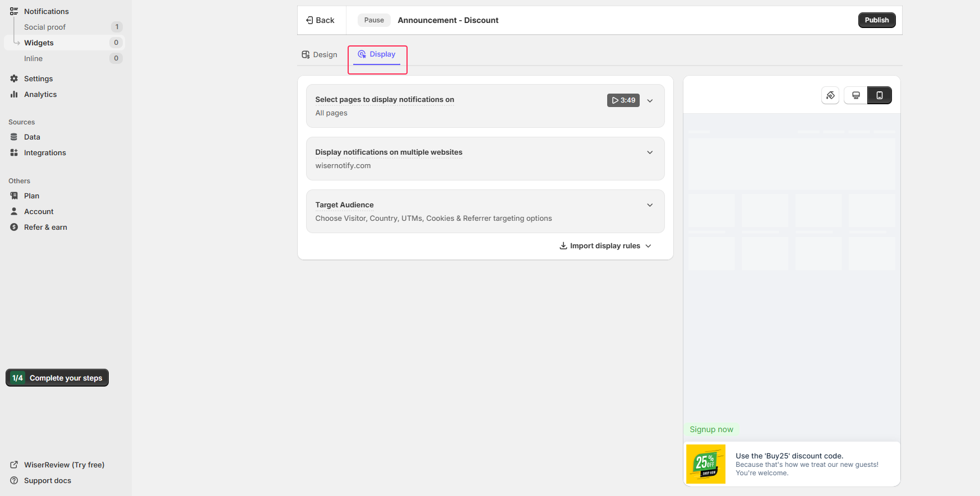Play the 3:49 tutorial video
The image size is (980, 496).
[x=623, y=100]
